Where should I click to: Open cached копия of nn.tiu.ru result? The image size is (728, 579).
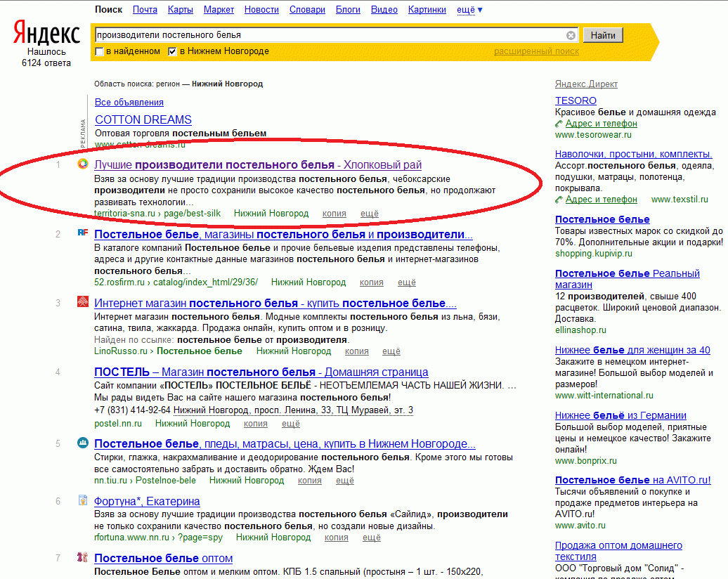click(310, 481)
